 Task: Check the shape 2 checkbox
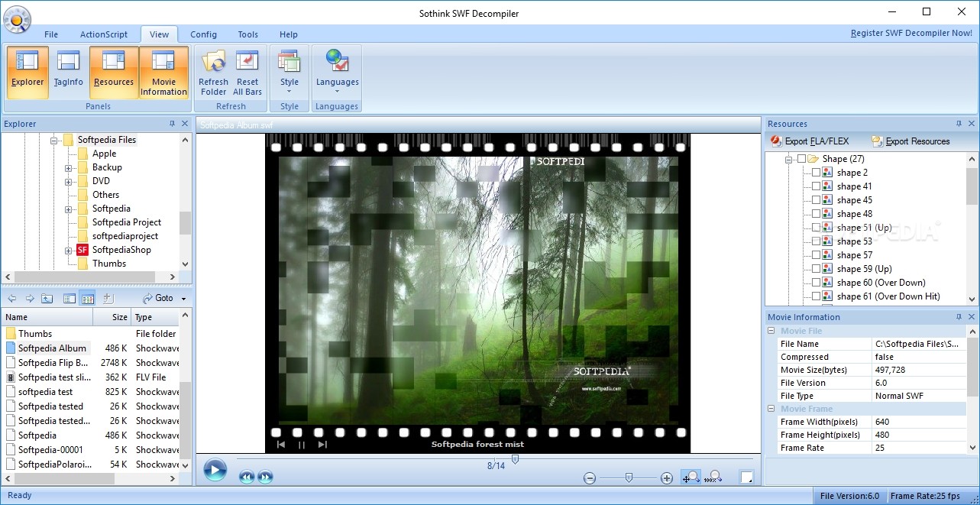point(816,173)
